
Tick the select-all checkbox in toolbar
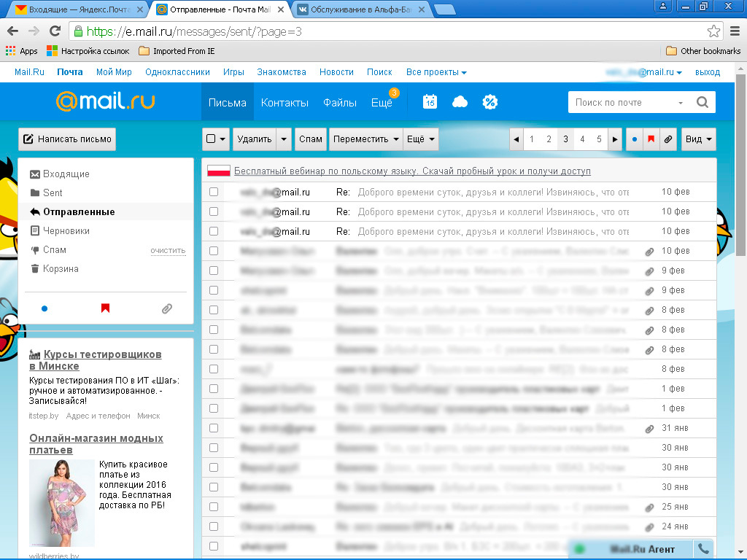211,139
